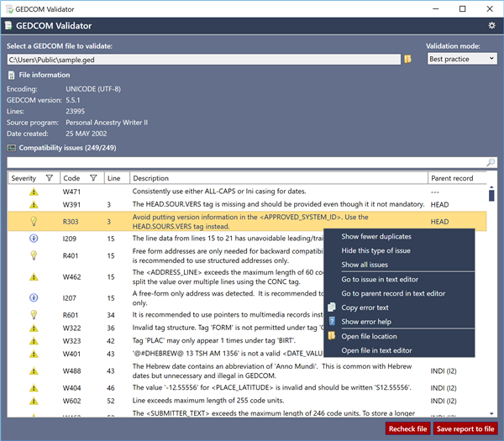Open the Code column filter
The image size is (504, 441).
point(93,178)
